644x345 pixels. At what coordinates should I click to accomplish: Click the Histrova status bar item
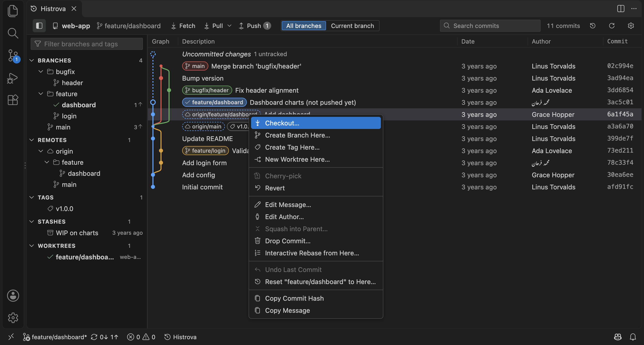click(180, 337)
